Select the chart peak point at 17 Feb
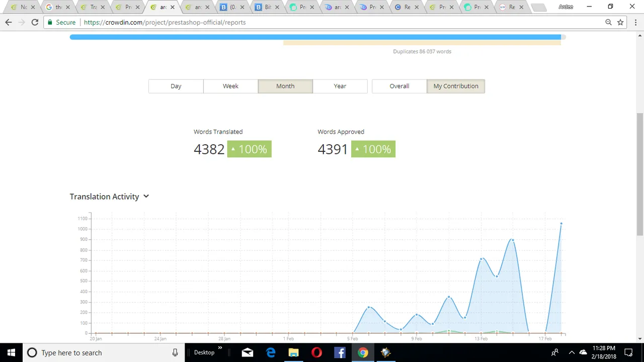 (x=561, y=224)
